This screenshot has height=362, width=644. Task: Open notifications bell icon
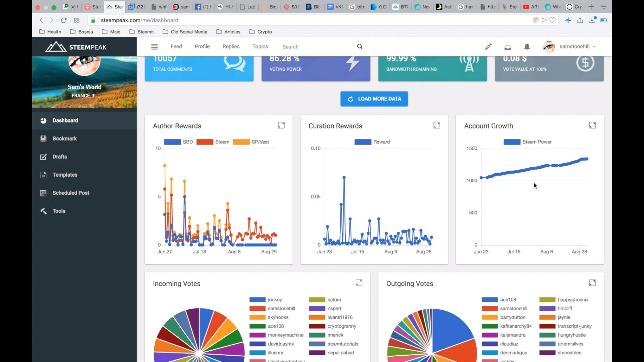[x=527, y=47]
